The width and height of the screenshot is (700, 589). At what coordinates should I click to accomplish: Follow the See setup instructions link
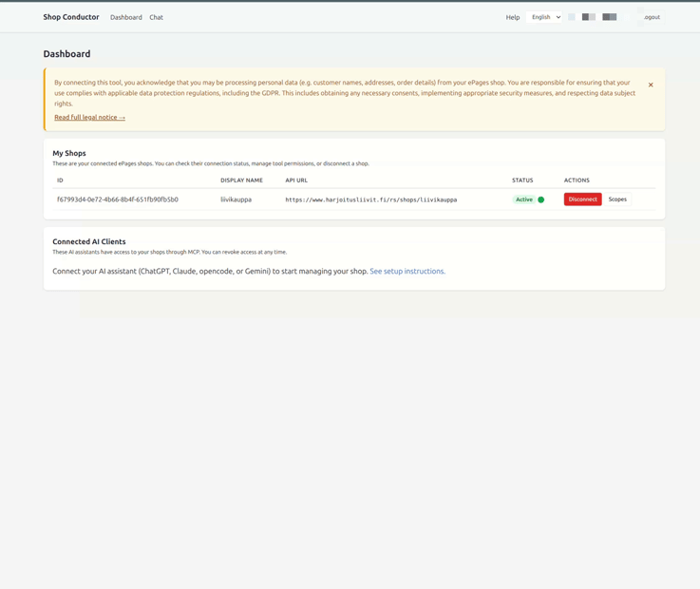click(x=407, y=271)
